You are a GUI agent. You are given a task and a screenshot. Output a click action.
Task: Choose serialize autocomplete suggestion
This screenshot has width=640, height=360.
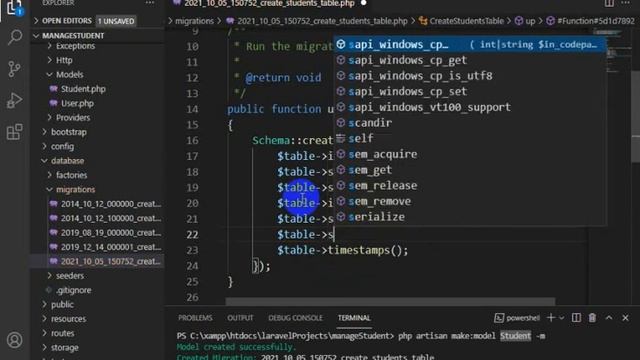(x=470, y=217)
